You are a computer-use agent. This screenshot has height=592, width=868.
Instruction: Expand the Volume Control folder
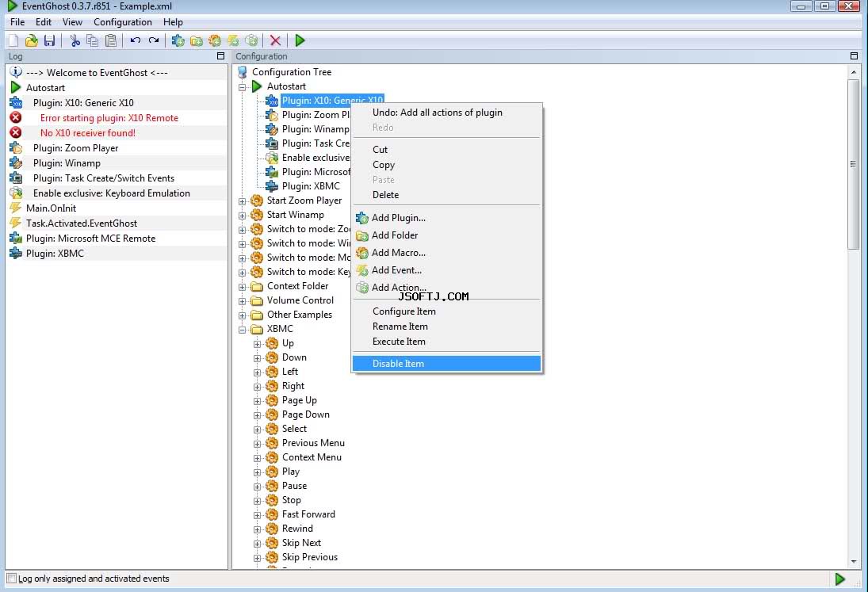tap(242, 301)
